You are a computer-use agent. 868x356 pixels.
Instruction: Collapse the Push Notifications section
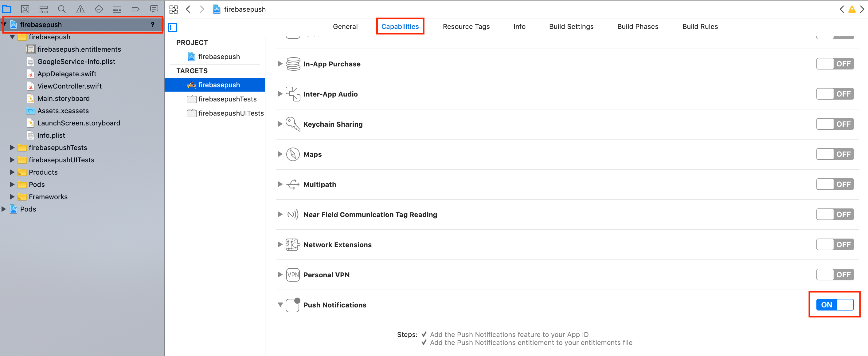click(280, 304)
